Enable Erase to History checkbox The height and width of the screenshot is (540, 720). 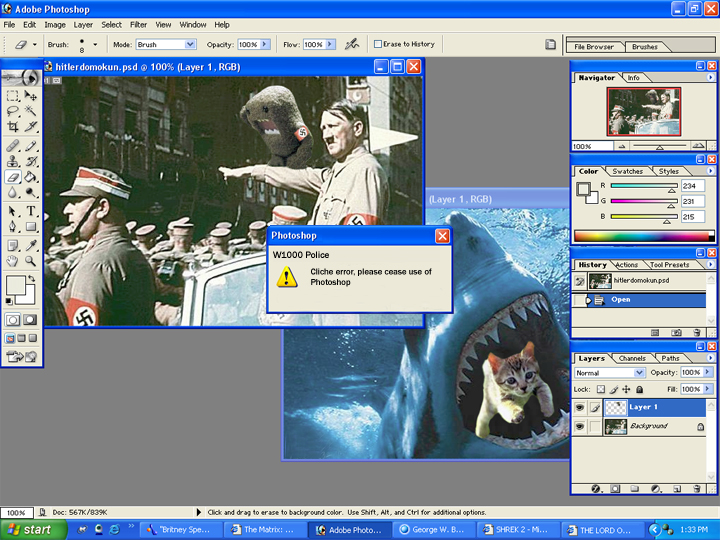(x=378, y=44)
